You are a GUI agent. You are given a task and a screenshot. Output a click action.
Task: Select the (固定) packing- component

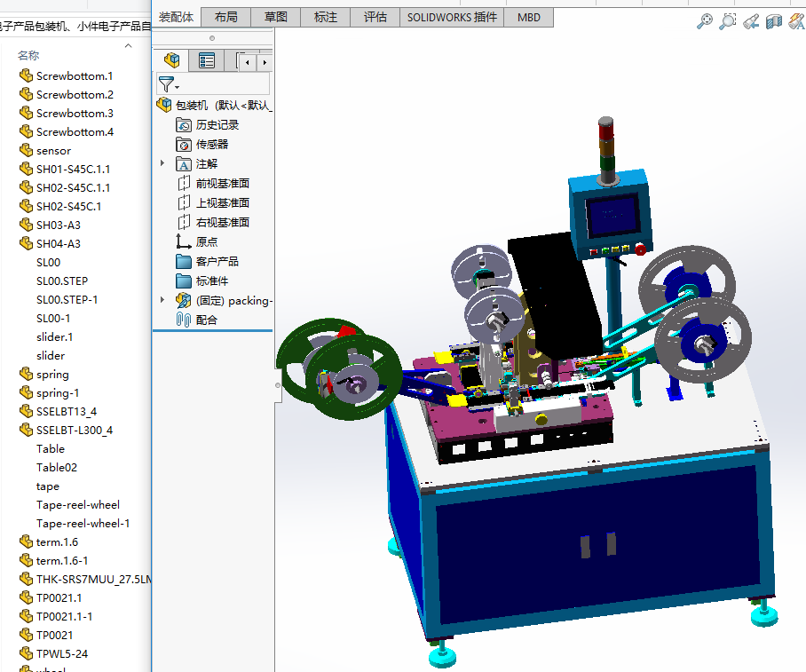click(224, 300)
